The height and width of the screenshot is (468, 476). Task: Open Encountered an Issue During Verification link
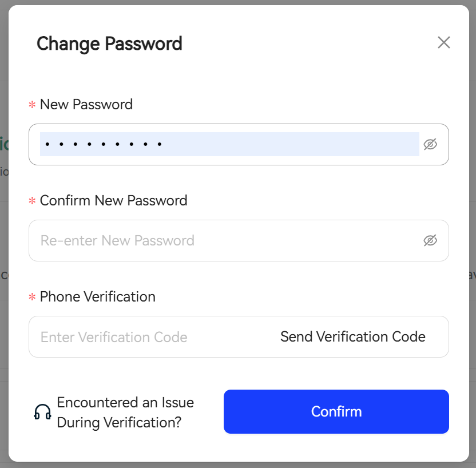pyautogui.click(x=125, y=412)
